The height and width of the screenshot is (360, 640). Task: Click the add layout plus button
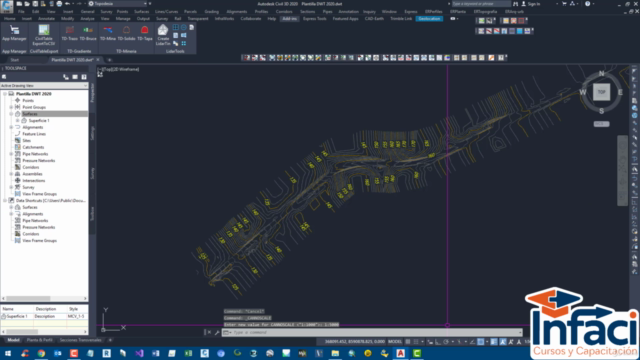(110, 340)
